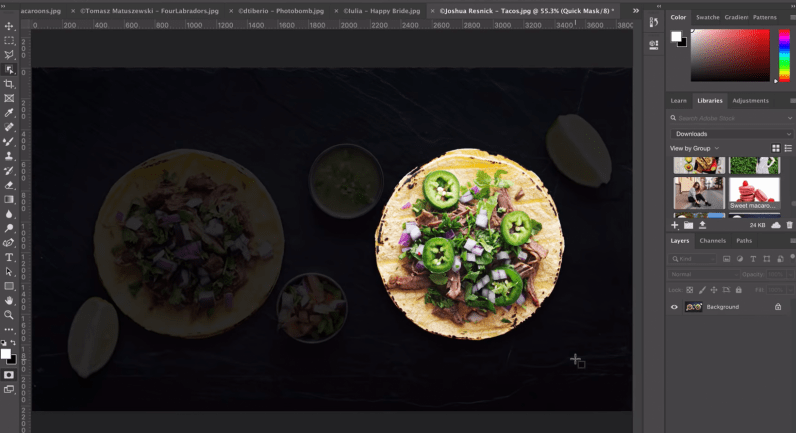Switch libraries panel to list view
Viewport: 796px width, 433px height.
[789, 148]
